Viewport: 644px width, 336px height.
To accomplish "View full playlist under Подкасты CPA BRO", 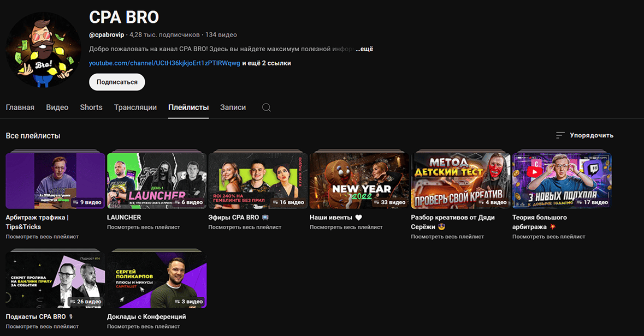I will (x=42, y=327).
